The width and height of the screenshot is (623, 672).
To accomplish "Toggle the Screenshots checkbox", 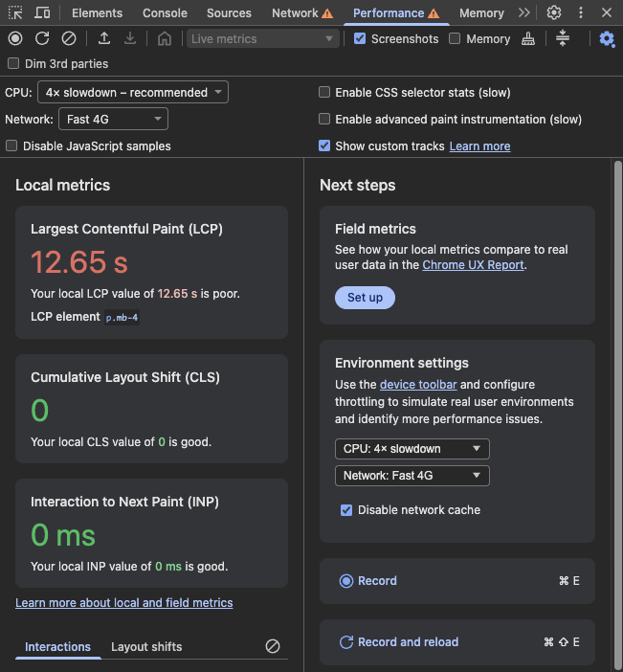I will (x=360, y=38).
